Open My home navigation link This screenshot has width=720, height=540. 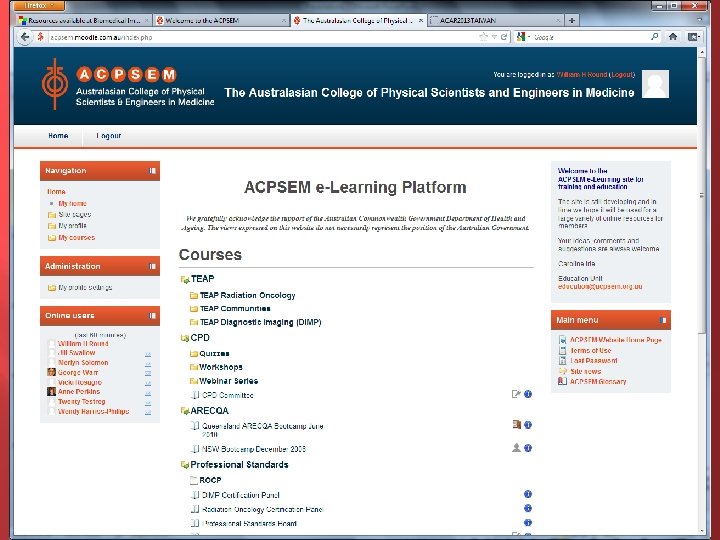point(73,203)
